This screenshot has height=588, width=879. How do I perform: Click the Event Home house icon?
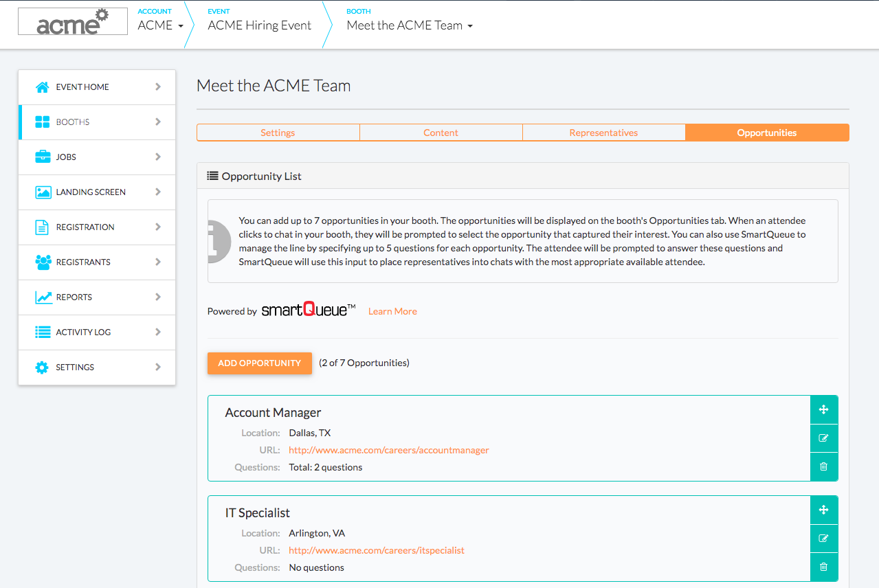pyautogui.click(x=43, y=87)
